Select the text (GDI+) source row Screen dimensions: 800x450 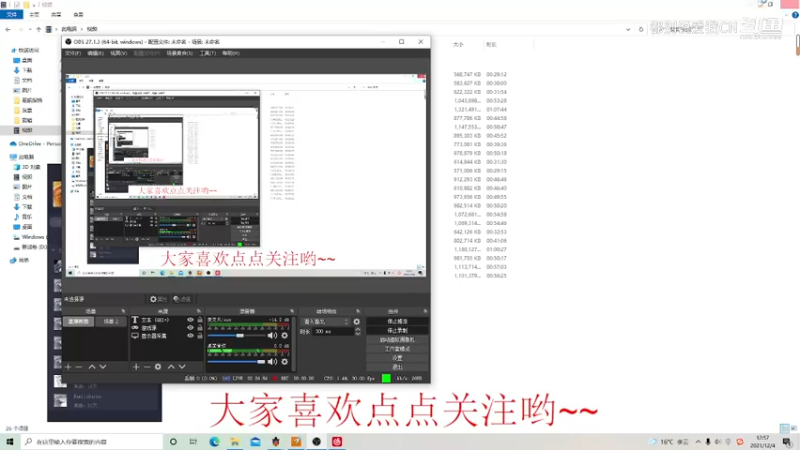(x=167, y=320)
